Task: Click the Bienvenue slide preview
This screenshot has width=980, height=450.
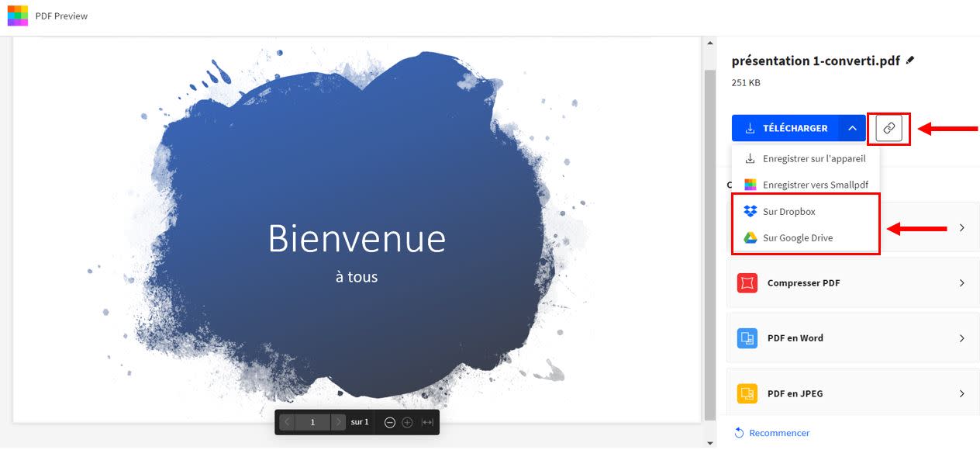Action: coord(357,230)
